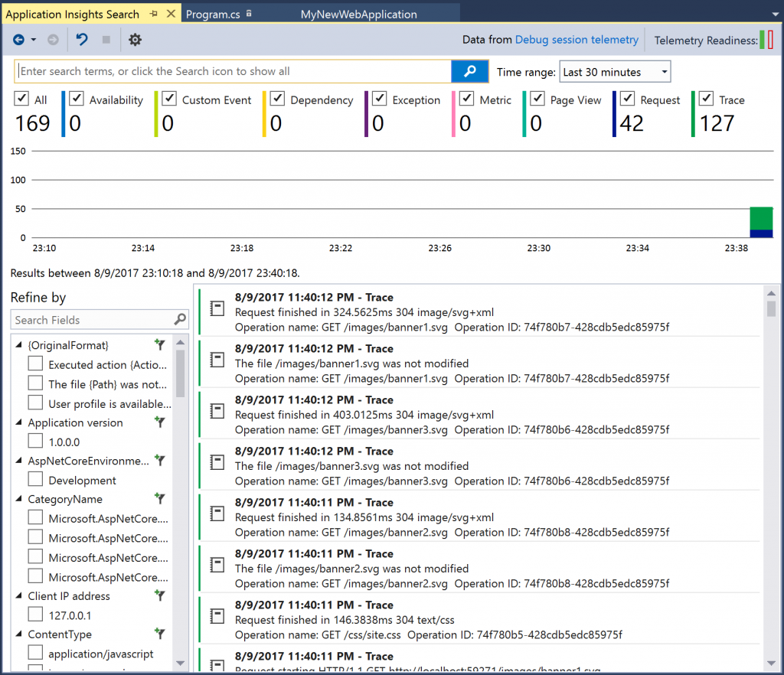Viewport: 784px width, 675px height.
Task: Click the Refine by scroll down arrow
Action: pyautogui.click(x=181, y=663)
